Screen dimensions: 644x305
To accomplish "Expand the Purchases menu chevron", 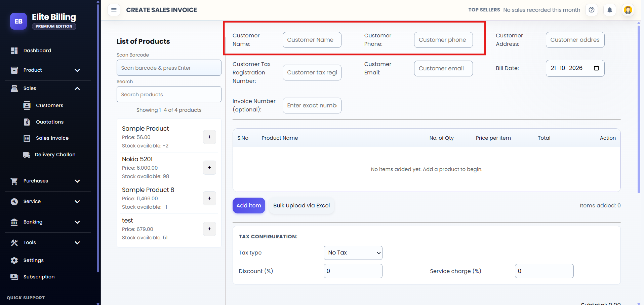I will coord(77,181).
